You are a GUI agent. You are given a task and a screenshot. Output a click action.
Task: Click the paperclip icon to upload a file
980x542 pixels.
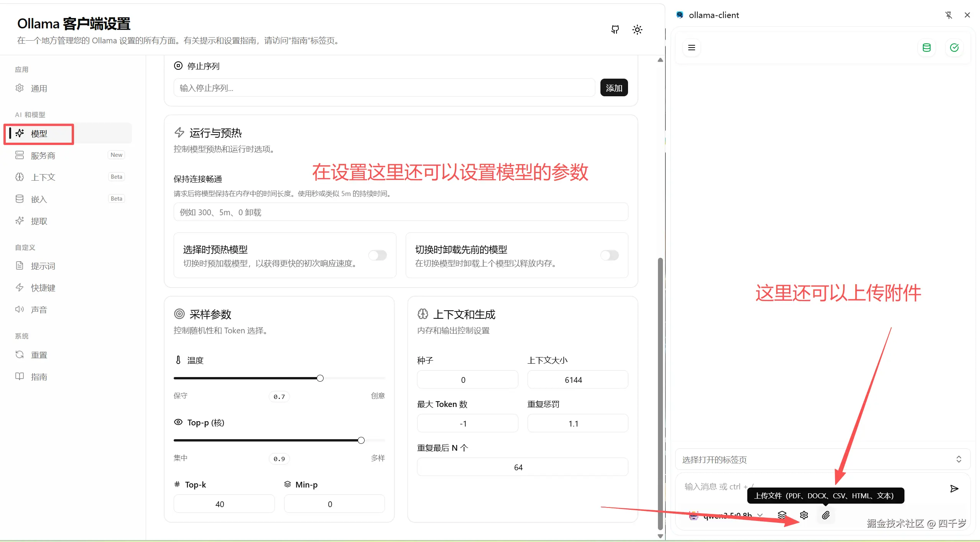pos(825,515)
